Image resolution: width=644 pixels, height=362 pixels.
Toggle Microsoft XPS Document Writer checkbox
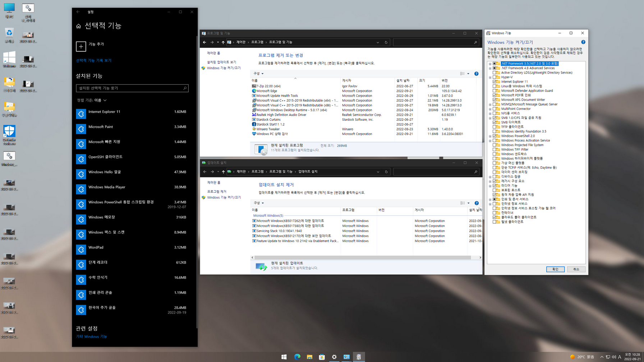(494, 100)
